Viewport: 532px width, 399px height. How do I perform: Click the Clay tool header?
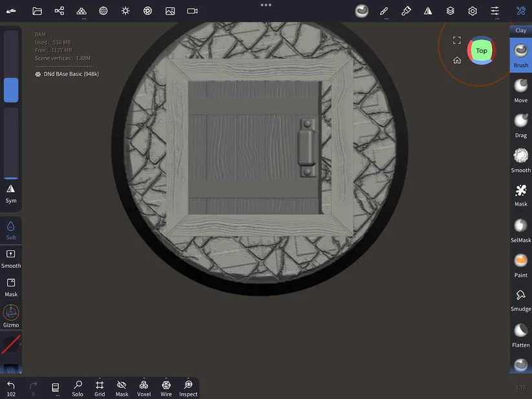pos(521,30)
